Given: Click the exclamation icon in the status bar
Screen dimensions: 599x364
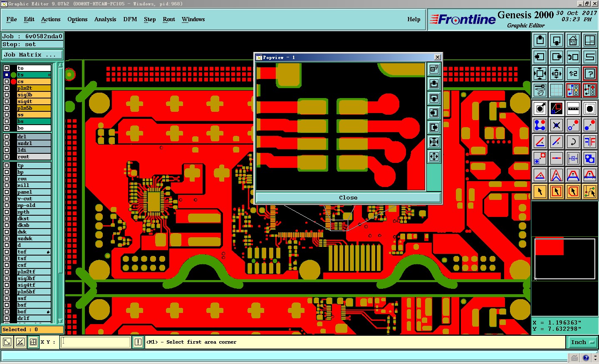Looking at the screenshot, I should tap(138, 342).
